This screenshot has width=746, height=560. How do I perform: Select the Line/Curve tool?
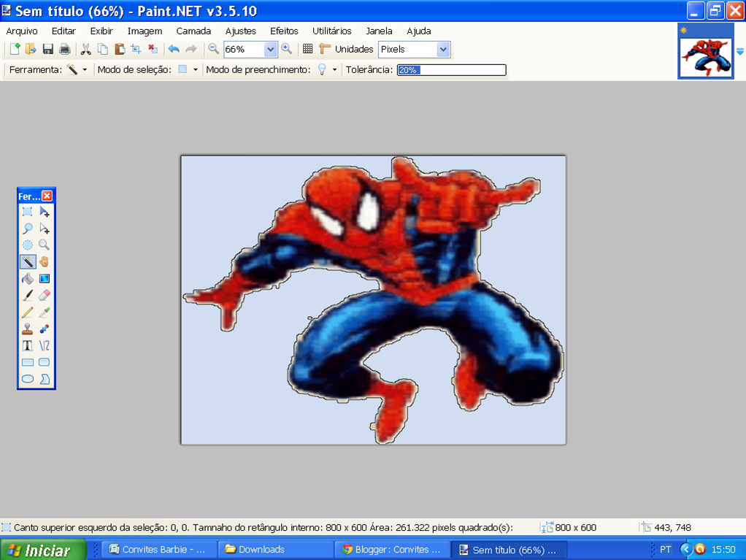click(45, 345)
